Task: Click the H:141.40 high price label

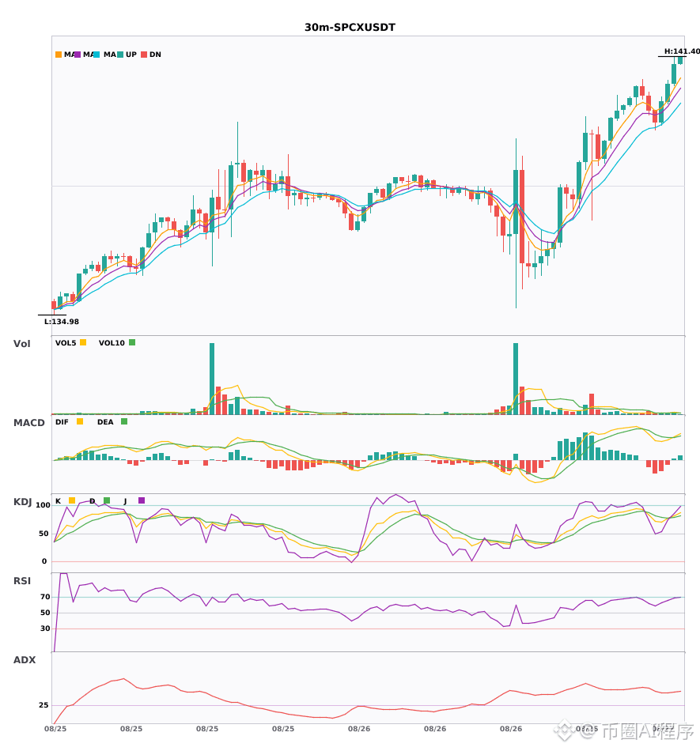Action: point(682,51)
